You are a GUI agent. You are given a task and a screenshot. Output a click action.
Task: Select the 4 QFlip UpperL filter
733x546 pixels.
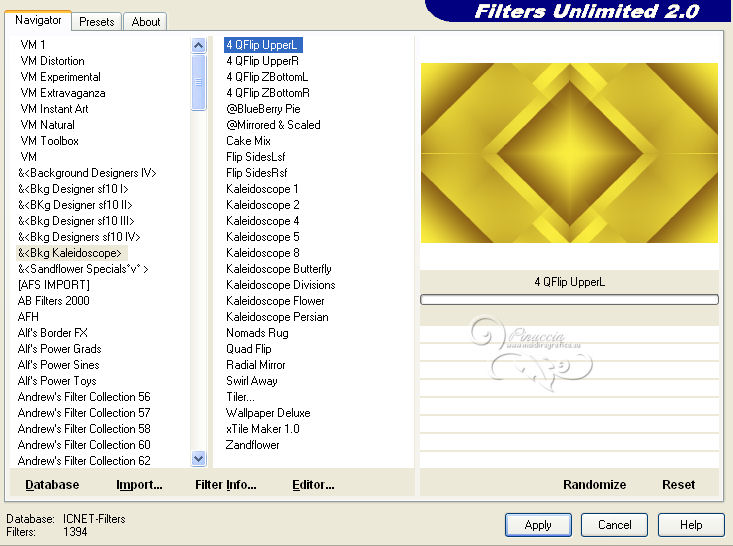(x=263, y=45)
